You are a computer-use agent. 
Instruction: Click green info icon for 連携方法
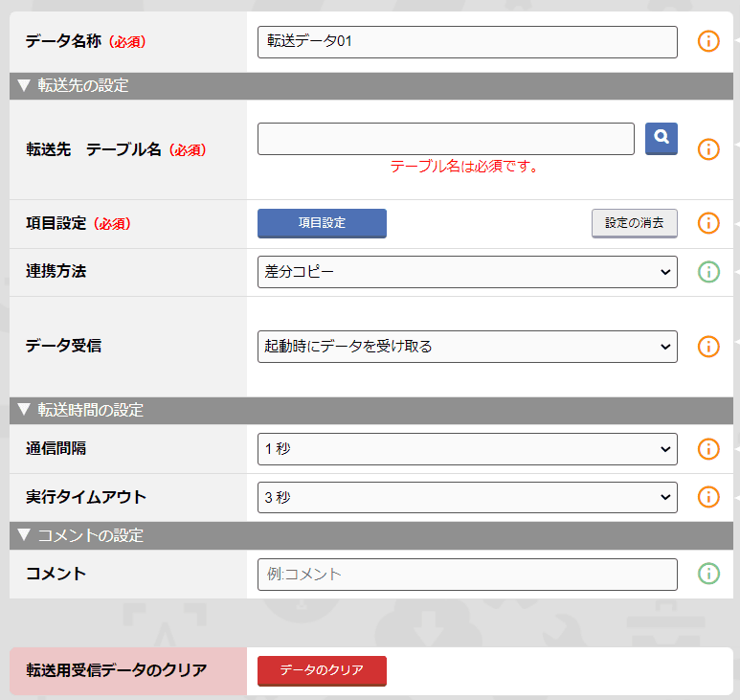[707, 272]
